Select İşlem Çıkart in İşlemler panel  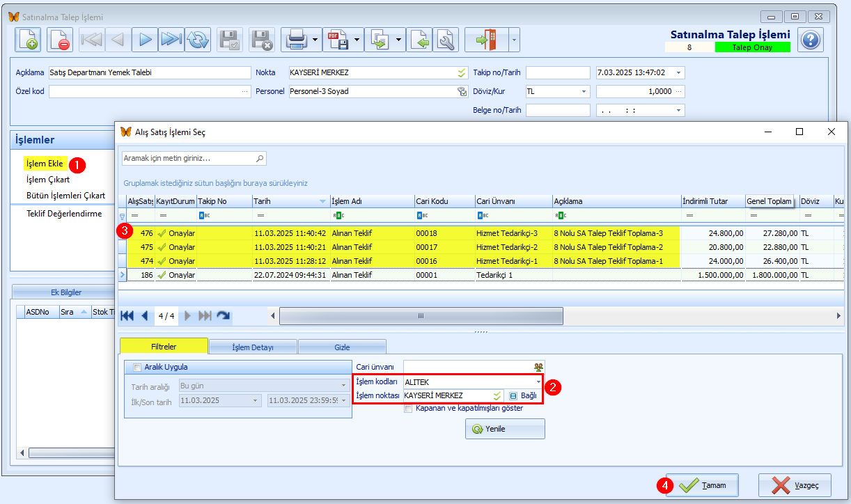[48, 180]
